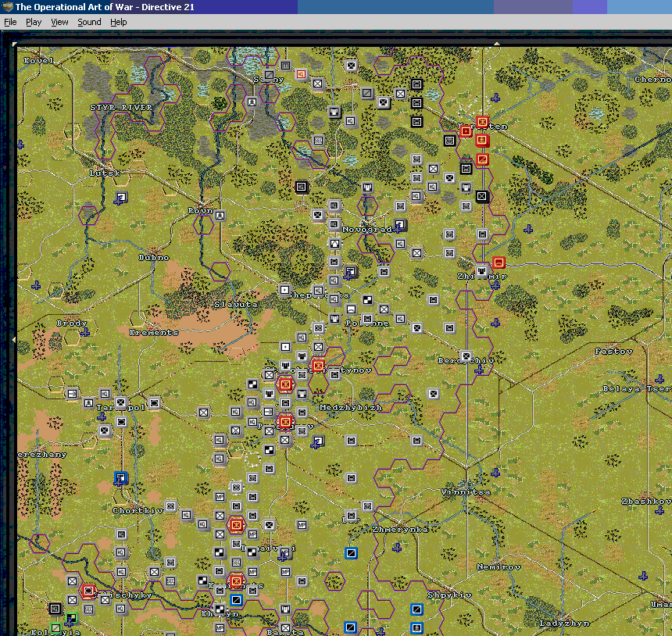
Task: Open the Play menu
Action: pyautogui.click(x=34, y=22)
